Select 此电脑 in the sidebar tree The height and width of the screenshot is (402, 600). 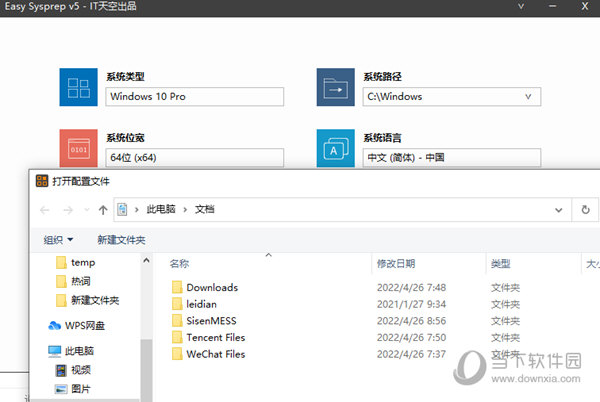pos(71,351)
